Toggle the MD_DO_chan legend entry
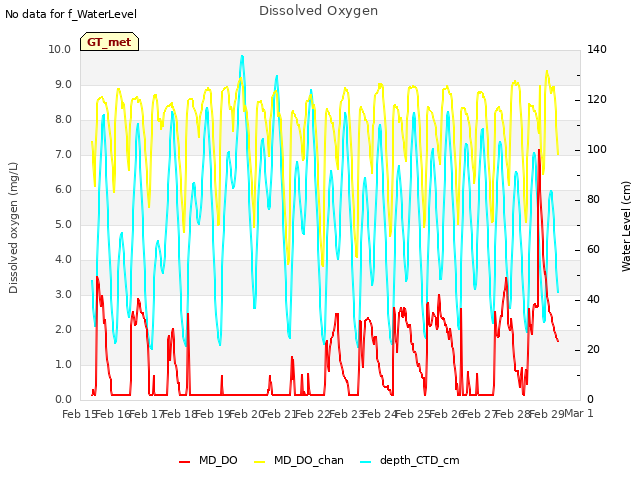This screenshot has height=480, width=640. 299,461
